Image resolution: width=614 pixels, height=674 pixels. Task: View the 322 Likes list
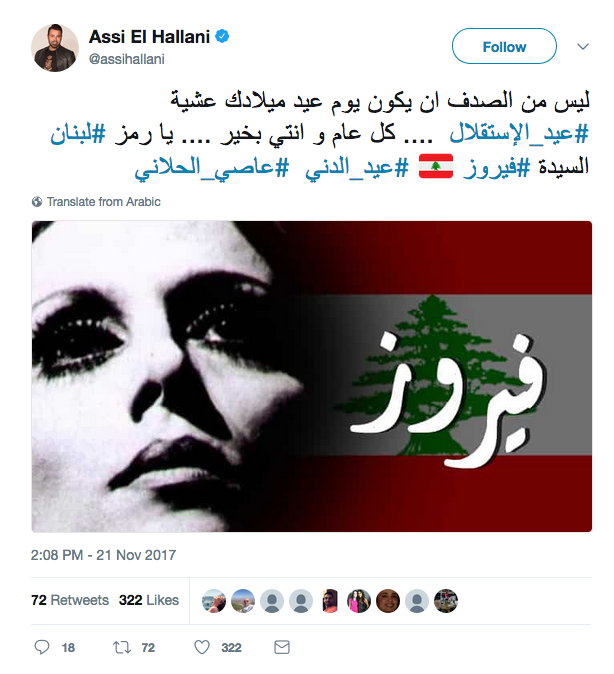point(149,600)
